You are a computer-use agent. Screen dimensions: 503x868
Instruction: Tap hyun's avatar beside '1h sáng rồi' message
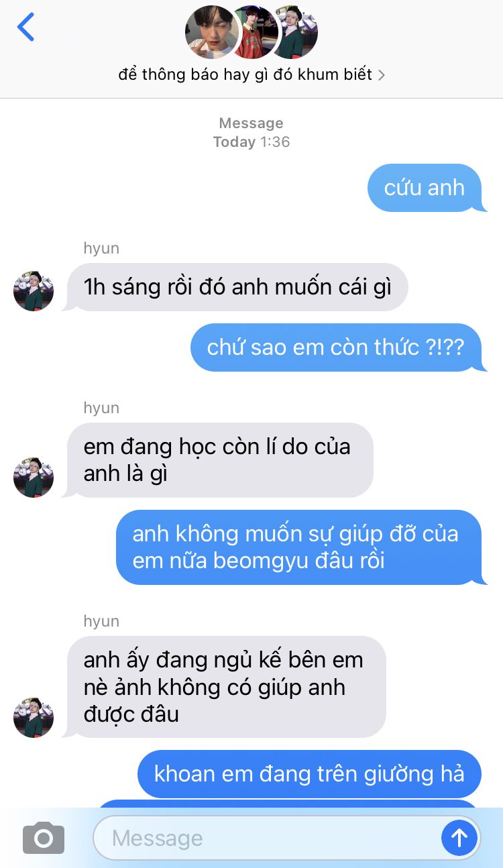click(x=34, y=291)
